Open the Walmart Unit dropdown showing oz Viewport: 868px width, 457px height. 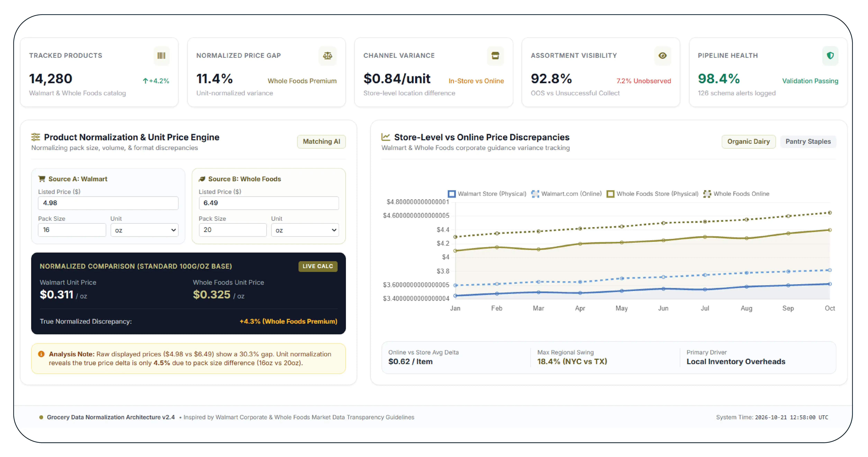pos(144,230)
